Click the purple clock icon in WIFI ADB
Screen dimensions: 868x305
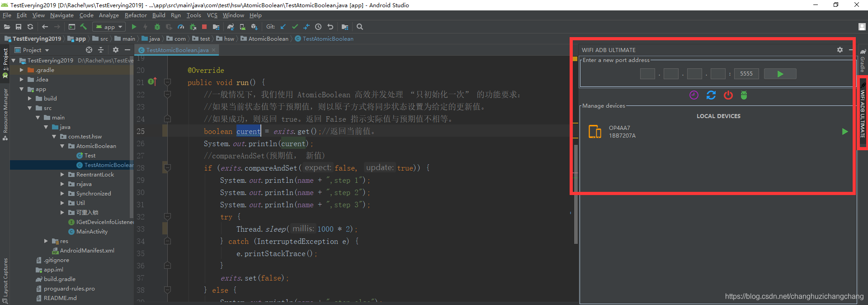(694, 95)
